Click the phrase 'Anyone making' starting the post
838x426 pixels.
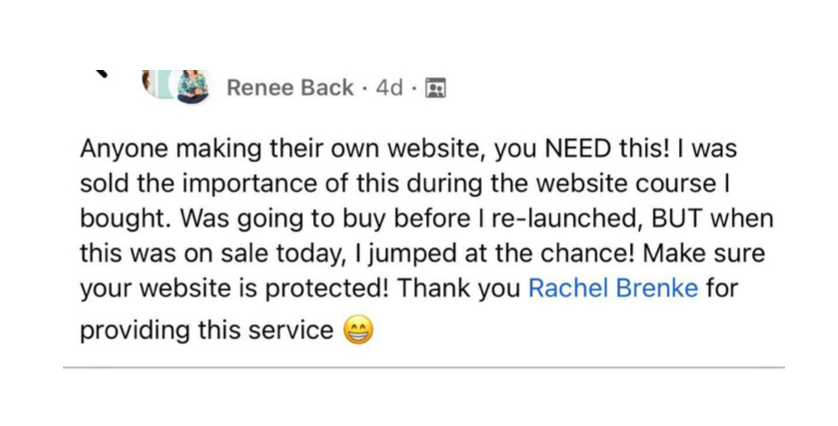click(x=162, y=149)
